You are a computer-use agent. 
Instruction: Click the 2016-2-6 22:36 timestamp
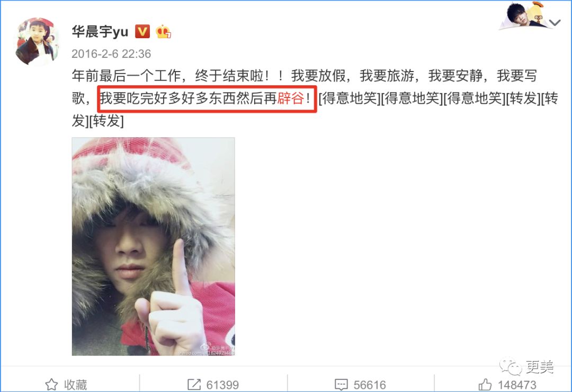[111, 54]
